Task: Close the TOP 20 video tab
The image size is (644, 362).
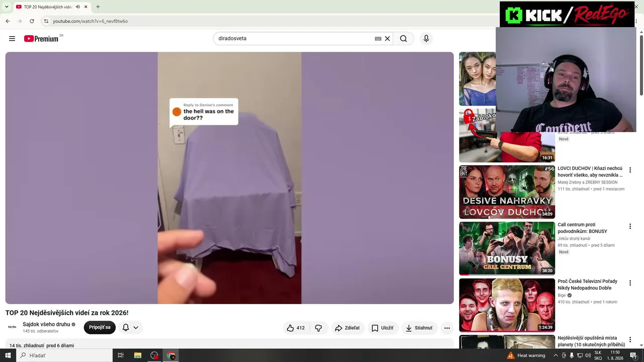Action: (86, 7)
